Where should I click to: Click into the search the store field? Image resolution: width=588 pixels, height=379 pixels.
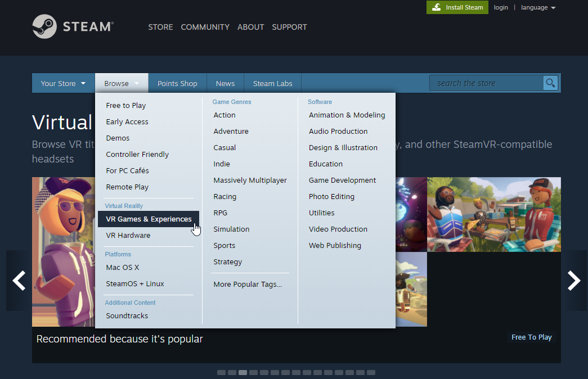point(486,83)
